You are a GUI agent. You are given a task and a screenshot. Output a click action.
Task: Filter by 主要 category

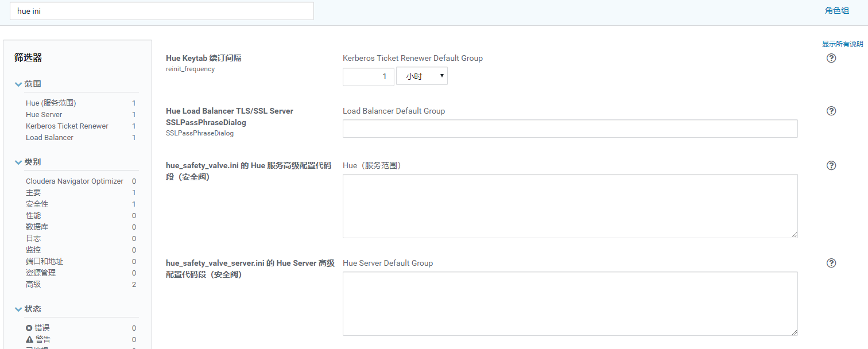[x=33, y=193]
